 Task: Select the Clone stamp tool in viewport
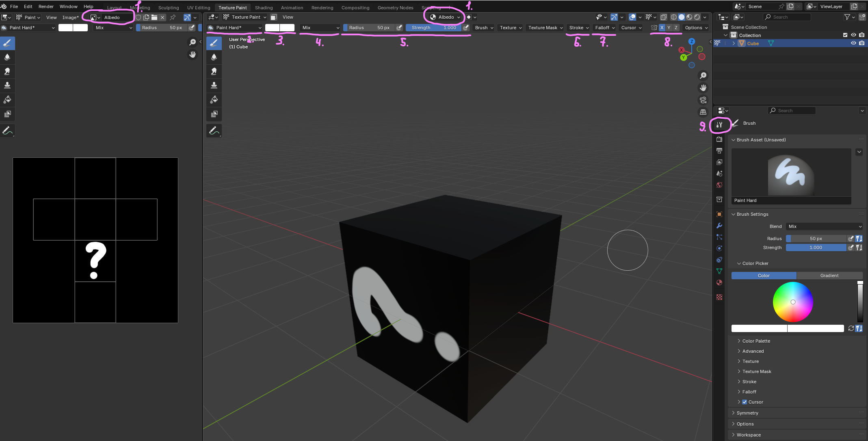coord(214,85)
